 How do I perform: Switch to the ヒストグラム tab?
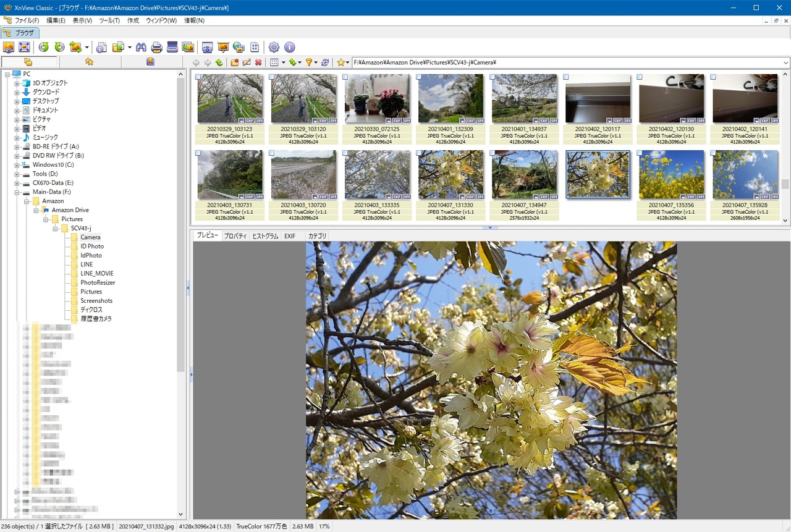click(265, 236)
